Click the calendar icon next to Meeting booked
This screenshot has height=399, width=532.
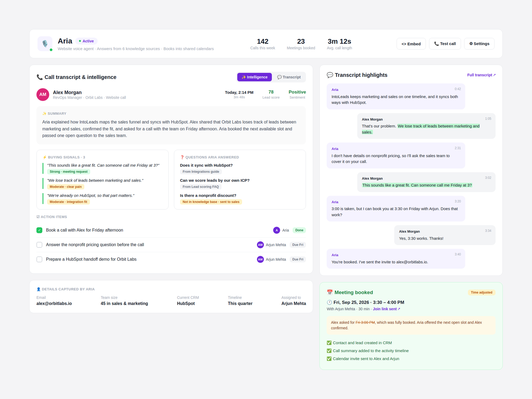coord(329,292)
